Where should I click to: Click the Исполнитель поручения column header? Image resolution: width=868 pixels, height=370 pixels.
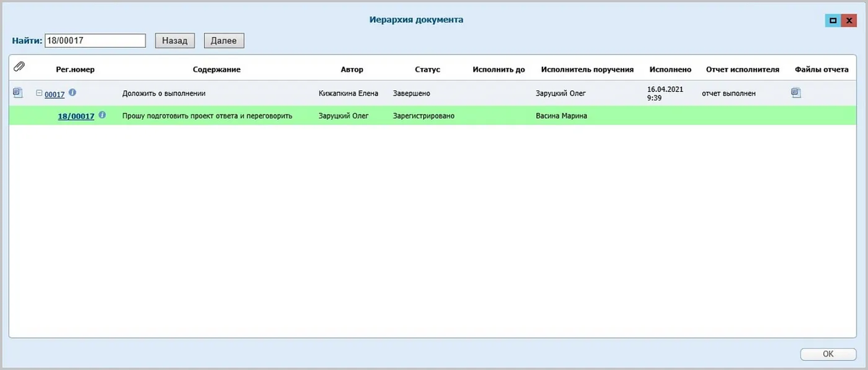pos(587,69)
